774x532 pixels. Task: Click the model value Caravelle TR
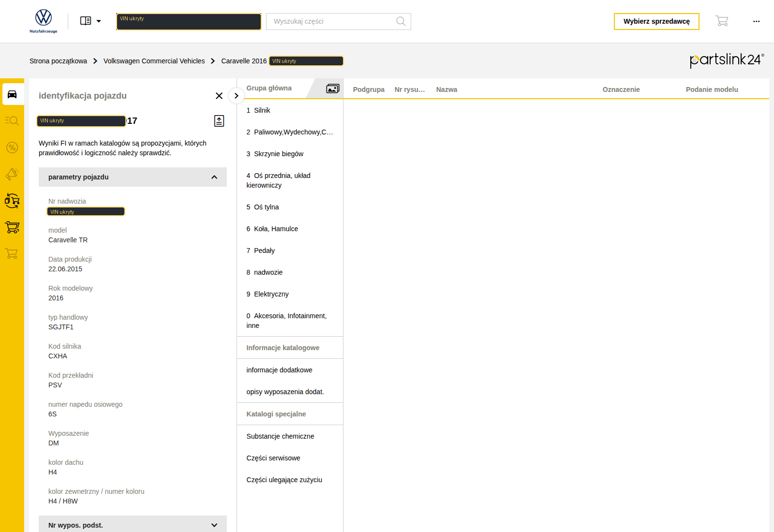tap(68, 240)
